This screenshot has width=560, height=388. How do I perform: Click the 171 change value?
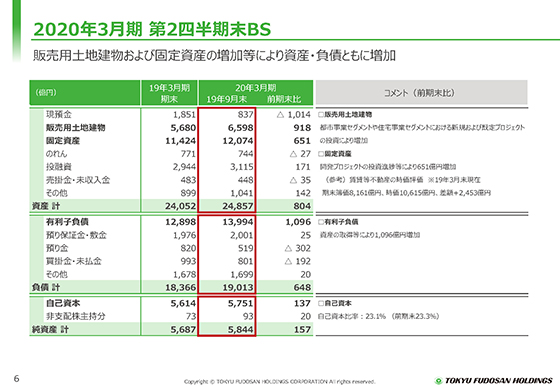[x=303, y=167]
